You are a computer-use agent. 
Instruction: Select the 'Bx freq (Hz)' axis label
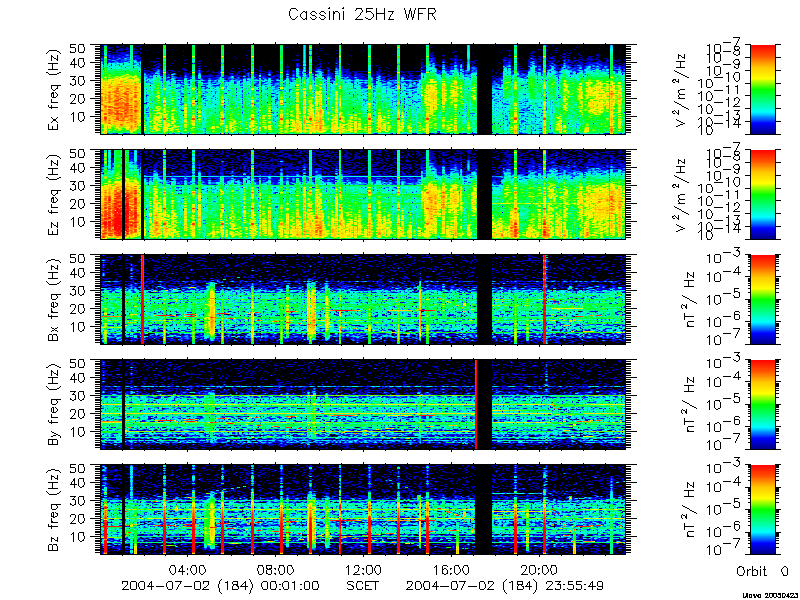(55, 299)
